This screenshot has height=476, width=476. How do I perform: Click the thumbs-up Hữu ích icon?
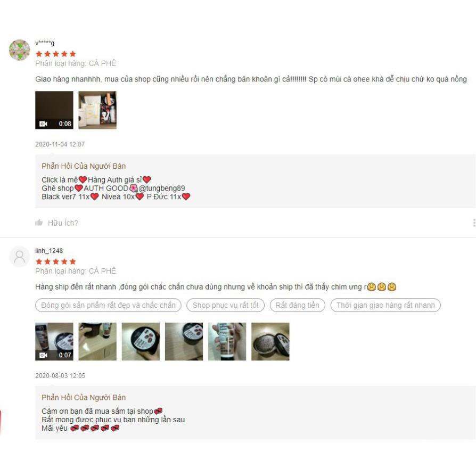(x=39, y=223)
